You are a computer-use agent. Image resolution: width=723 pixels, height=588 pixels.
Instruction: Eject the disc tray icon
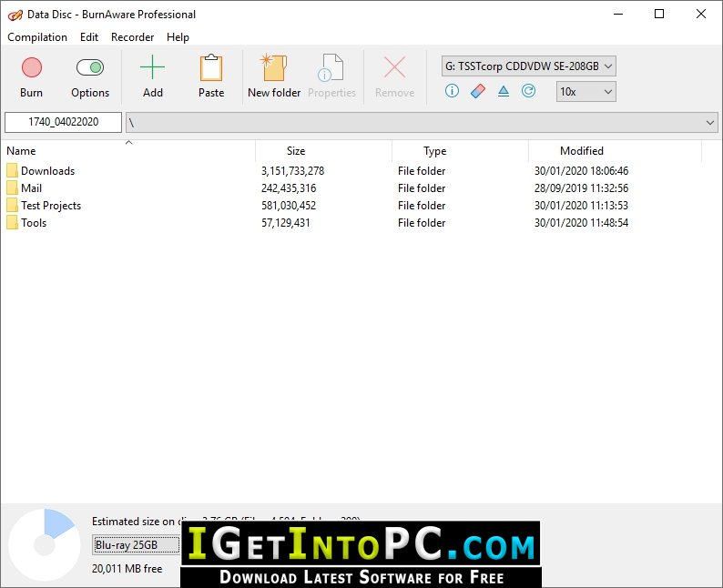(504, 91)
